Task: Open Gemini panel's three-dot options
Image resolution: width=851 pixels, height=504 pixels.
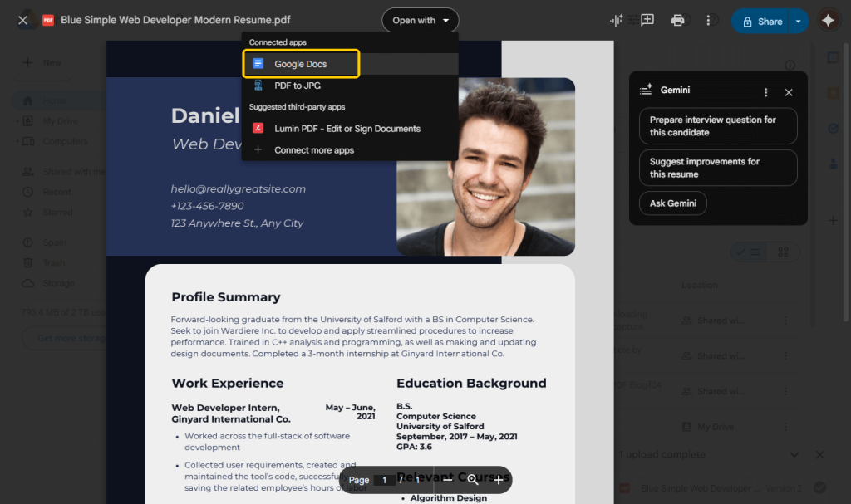Action: pos(765,92)
